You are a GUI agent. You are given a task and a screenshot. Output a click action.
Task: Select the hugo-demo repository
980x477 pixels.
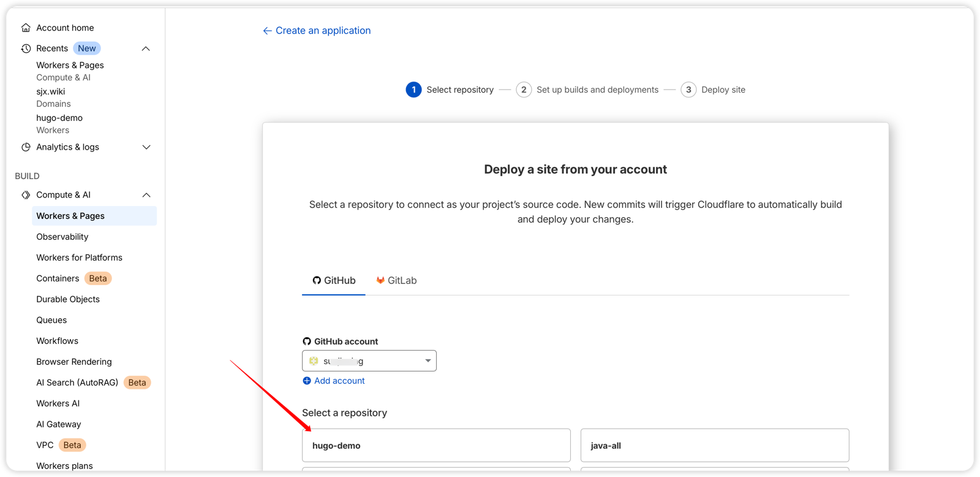tap(435, 446)
